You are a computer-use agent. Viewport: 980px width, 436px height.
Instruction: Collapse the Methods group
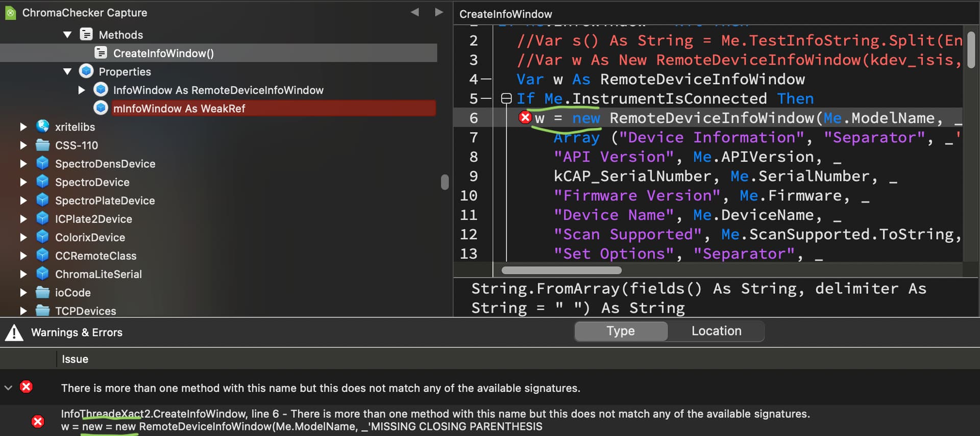pyautogui.click(x=67, y=35)
